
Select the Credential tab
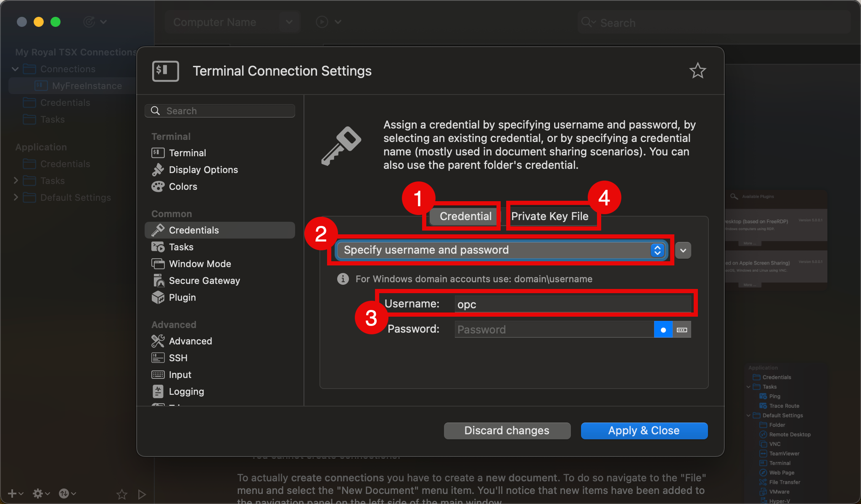465,216
